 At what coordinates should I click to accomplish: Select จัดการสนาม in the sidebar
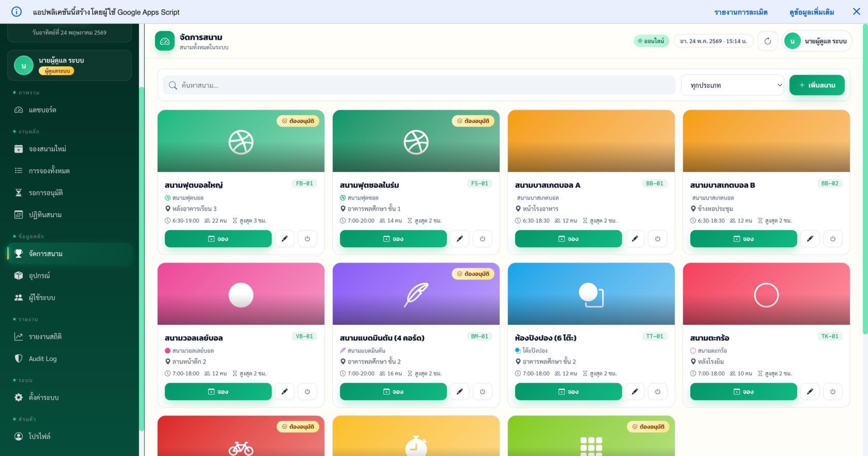pyautogui.click(x=70, y=254)
